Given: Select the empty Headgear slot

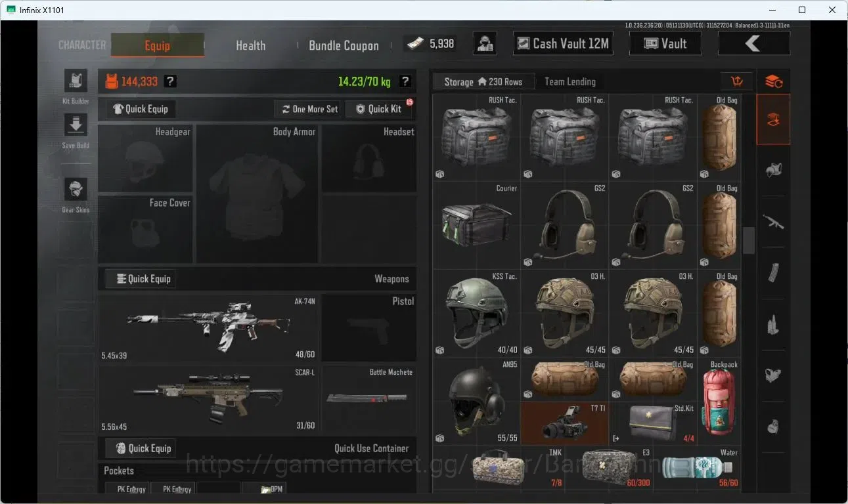Looking at the screenshot, I should [x=145, y=157].
